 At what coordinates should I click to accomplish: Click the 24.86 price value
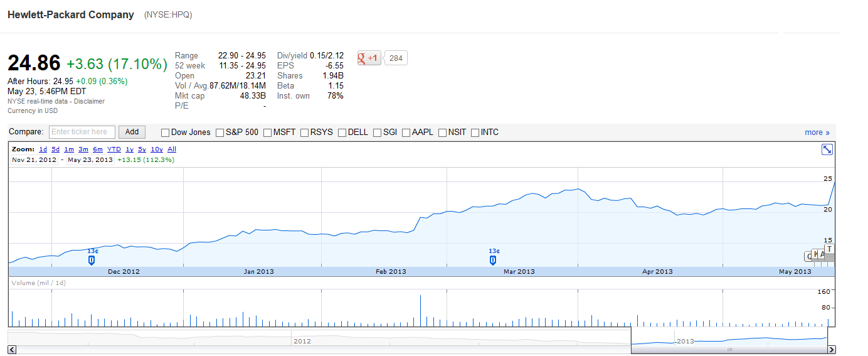pyautogui.click(x=34, y=63)
